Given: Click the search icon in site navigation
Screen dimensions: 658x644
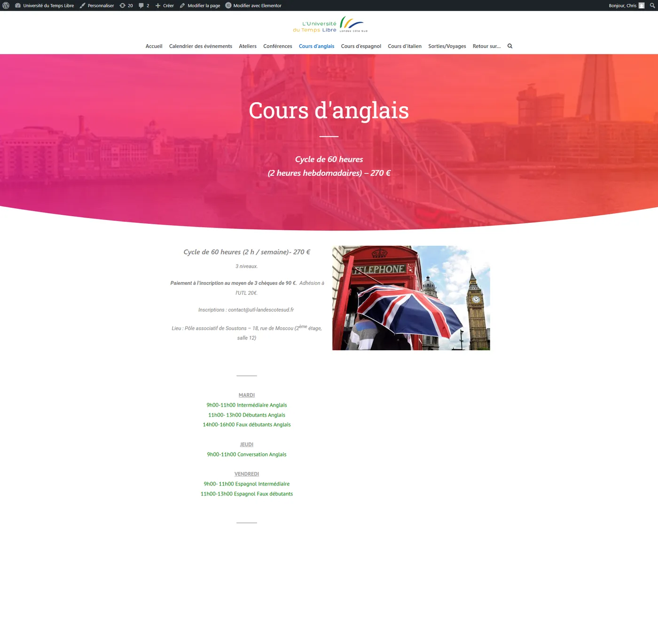Looking at the screenshot, I should tap(510, 46).
